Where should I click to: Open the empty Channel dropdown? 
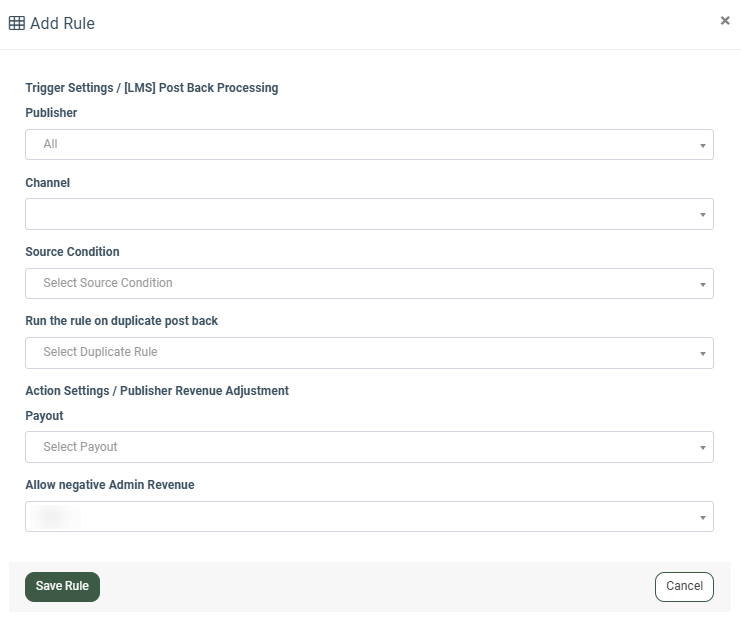click(x=360, y=214)
